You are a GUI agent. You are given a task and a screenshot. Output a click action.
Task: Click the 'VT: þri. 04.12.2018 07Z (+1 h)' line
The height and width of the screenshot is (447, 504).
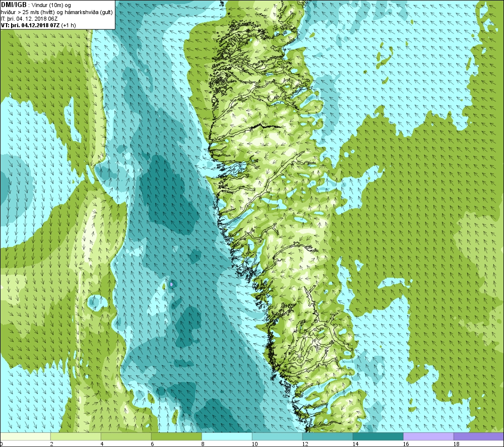tap(38, 25)
